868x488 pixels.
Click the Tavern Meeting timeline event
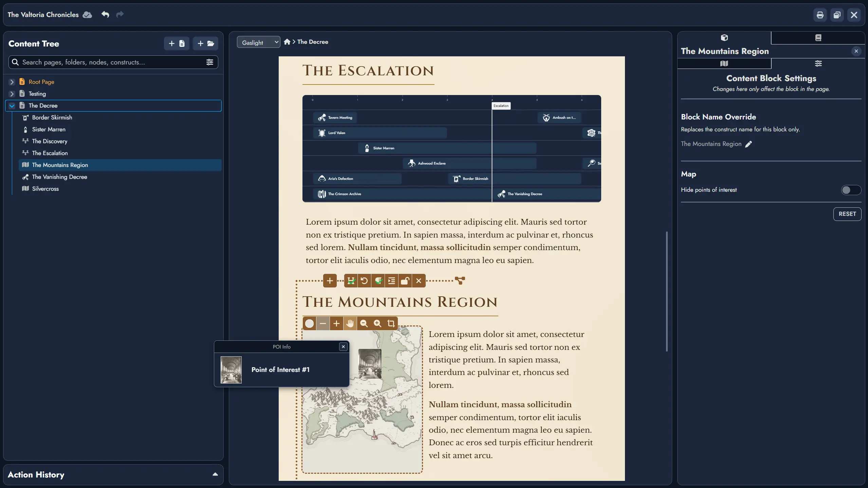point(335,117)
